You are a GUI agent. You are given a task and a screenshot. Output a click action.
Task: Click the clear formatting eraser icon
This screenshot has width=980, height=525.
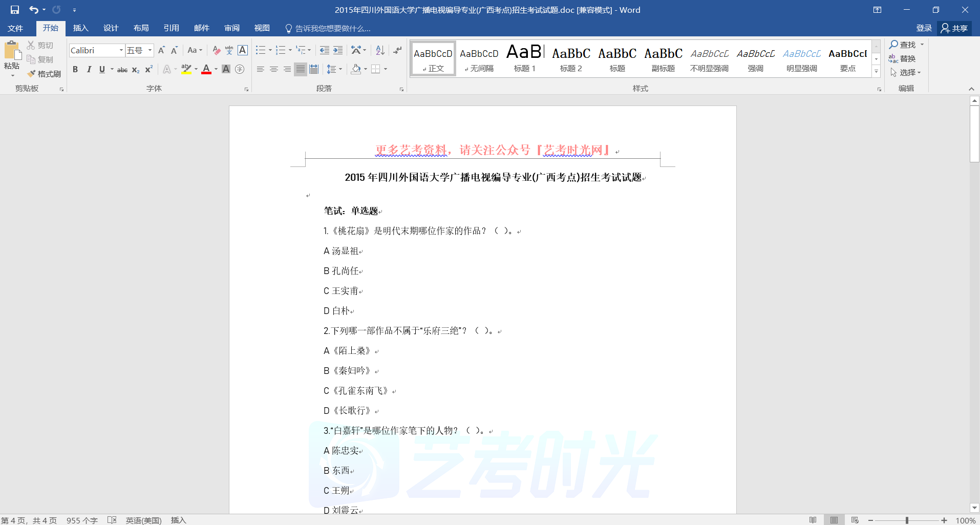coord(216,50)
